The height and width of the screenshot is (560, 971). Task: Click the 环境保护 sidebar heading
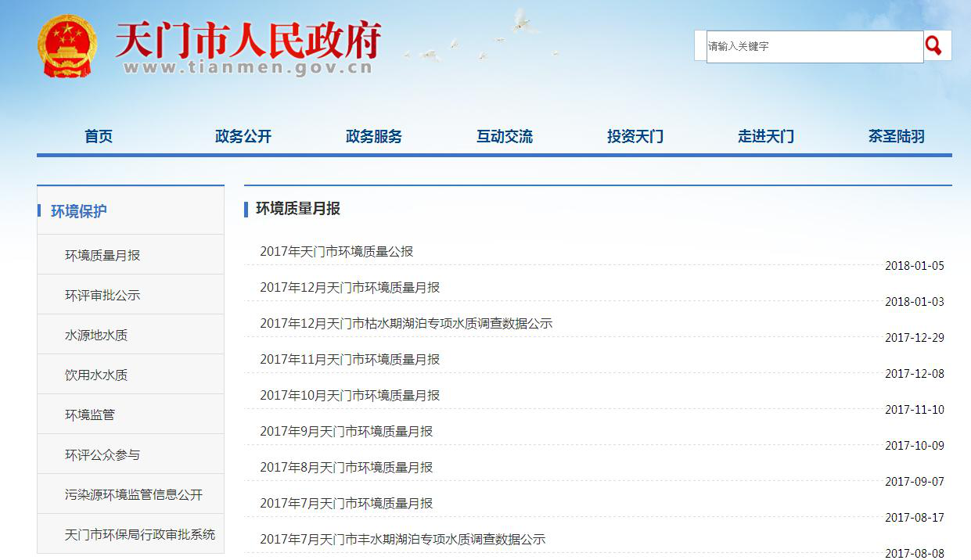tap(79, 210)
